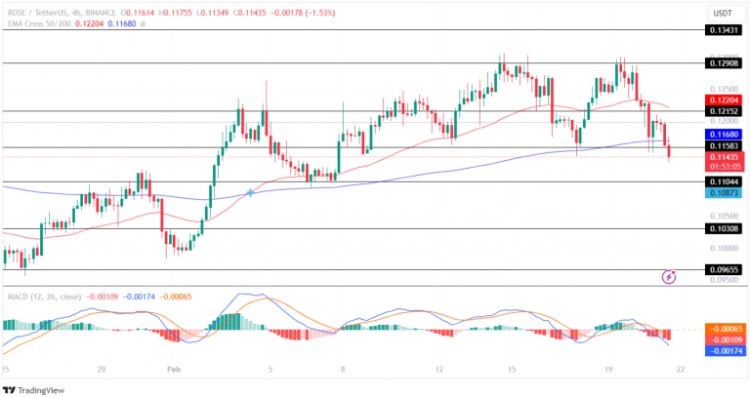Screen dimensions: 750x397
Task: Open settings circle next to EMA Cross
Action: click(x=143, y=23)
